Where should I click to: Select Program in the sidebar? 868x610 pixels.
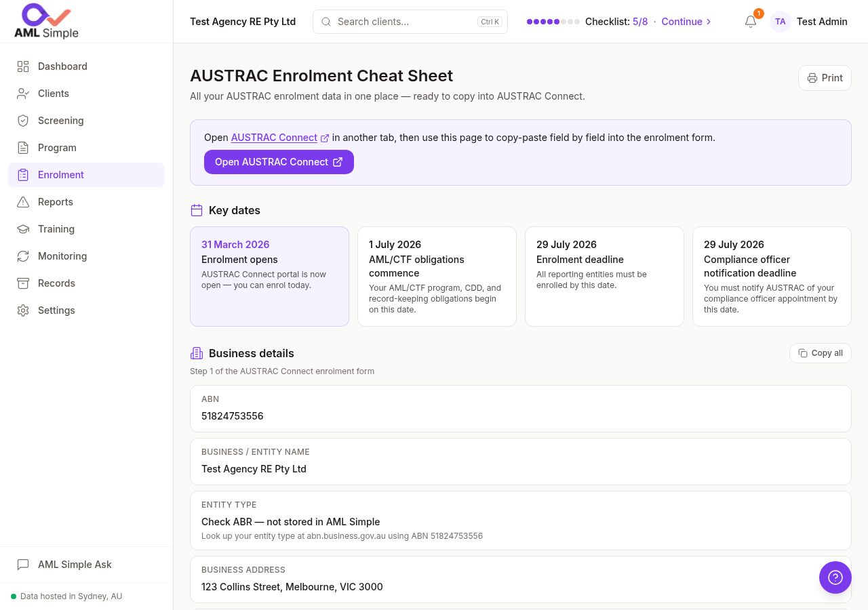pos(86,148)
